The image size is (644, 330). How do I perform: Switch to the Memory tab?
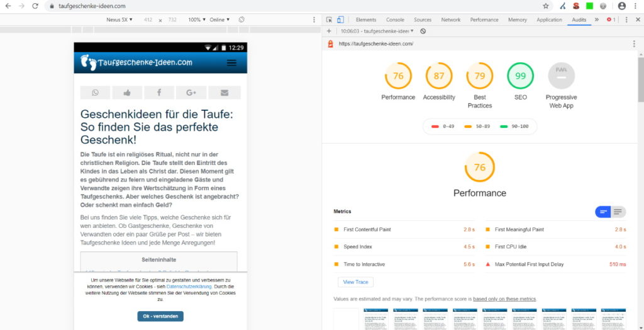pos(518,20)
